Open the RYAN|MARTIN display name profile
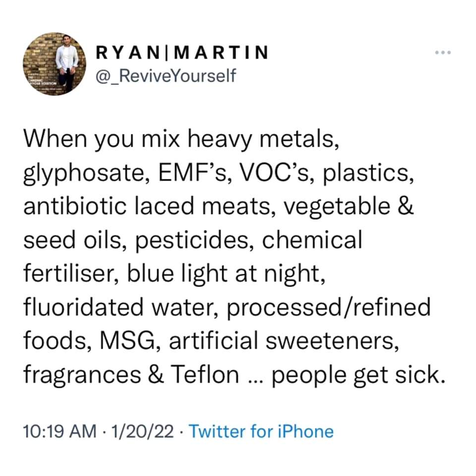This screenshot has height=476, width=476. point(182,53)
